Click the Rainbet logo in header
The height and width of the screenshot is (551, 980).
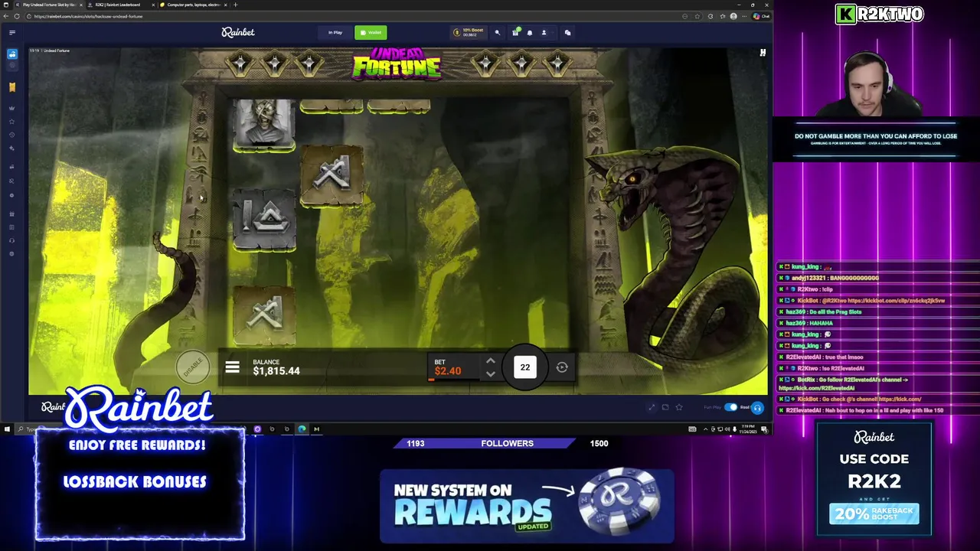pyautogui.click(x=238, y=32)
